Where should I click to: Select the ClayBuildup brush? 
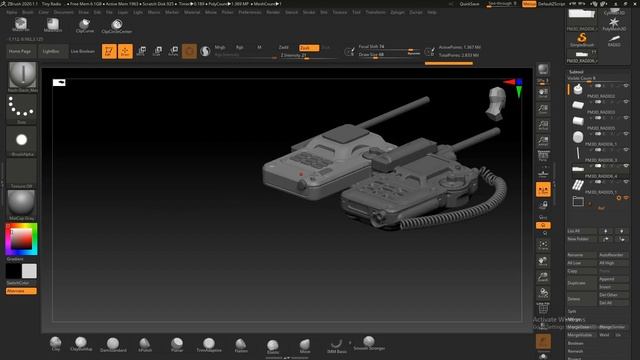point(81,344)
